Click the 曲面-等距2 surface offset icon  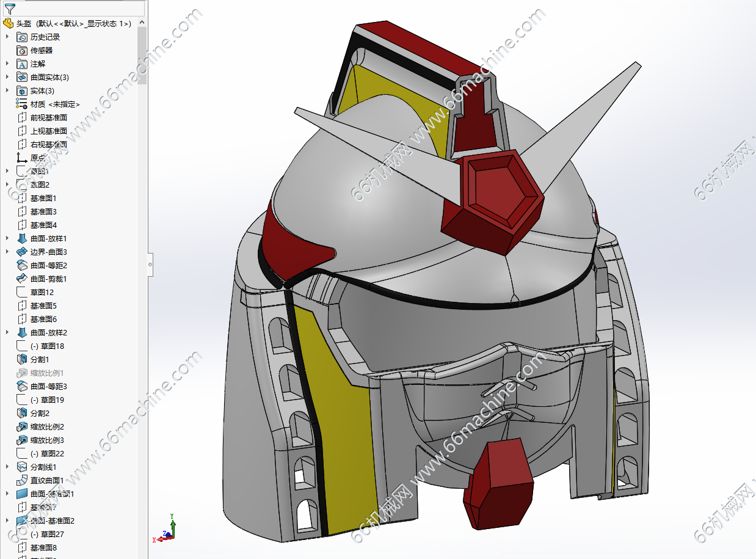(22, 265)
